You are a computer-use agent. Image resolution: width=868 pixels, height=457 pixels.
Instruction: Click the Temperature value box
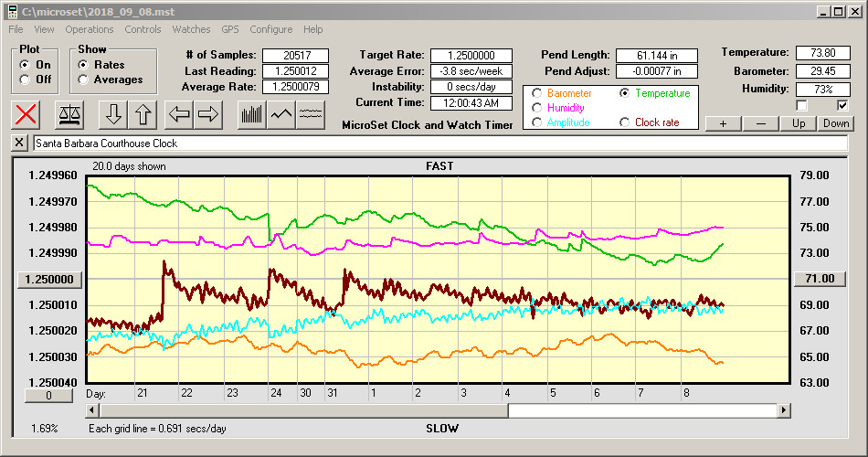pos(822,53)
